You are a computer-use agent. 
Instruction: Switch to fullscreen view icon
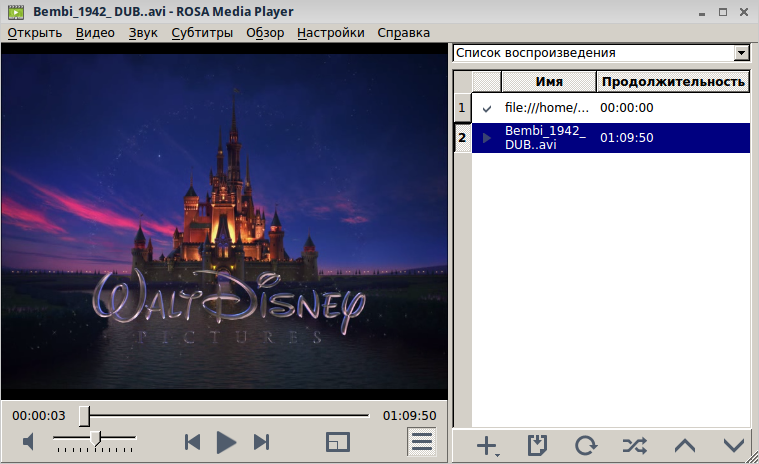point(338,442)
